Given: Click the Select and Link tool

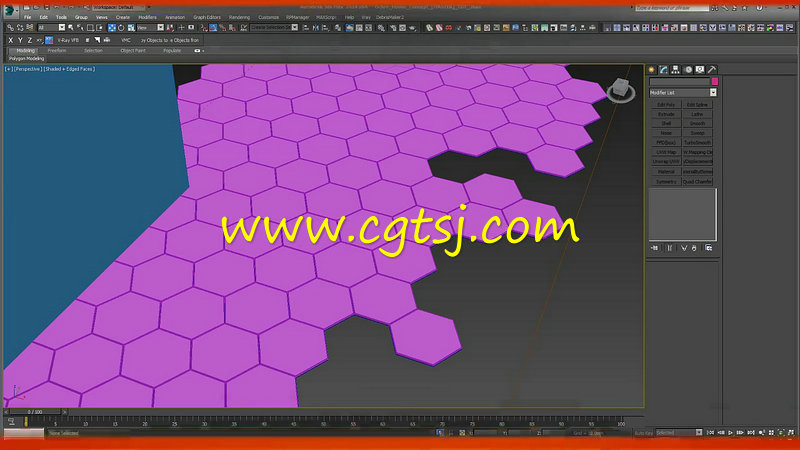Looking at the screenshot, I should [10, 28].
